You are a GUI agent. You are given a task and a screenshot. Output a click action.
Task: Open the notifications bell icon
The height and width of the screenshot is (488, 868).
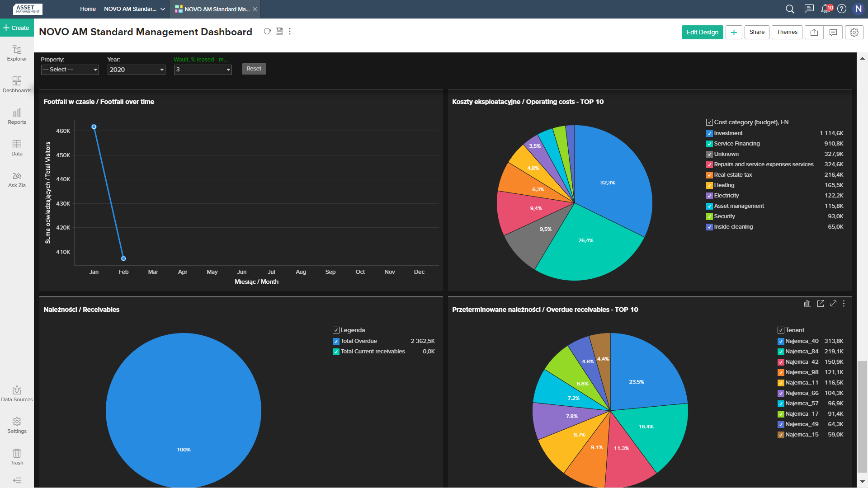click(826, 9)
